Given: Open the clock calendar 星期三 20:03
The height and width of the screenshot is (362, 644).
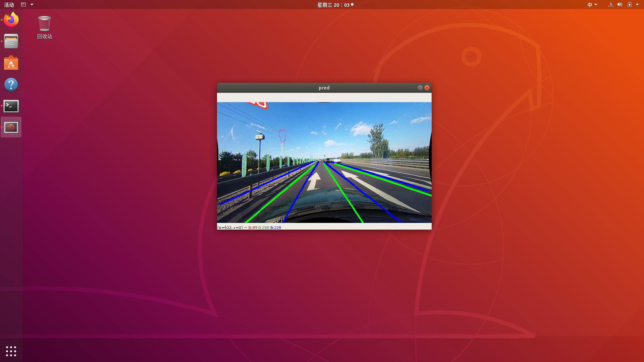Looking at the screenshot, I should point(335,5).
